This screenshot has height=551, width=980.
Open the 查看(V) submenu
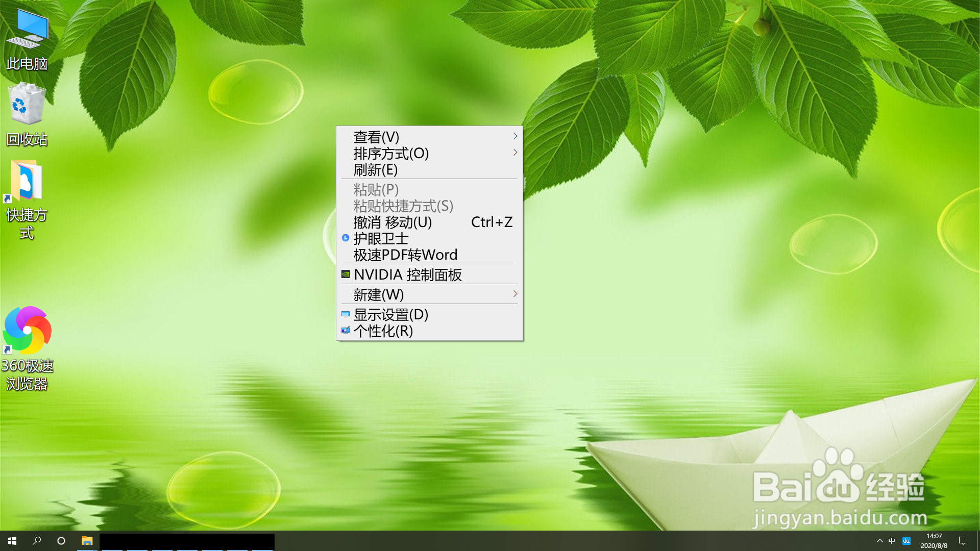pos(429,137)
